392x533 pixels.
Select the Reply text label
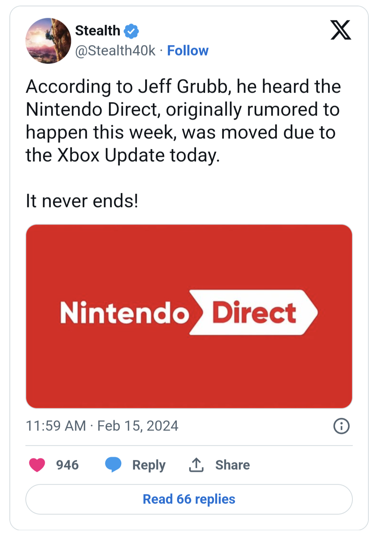tap(149, 465)
